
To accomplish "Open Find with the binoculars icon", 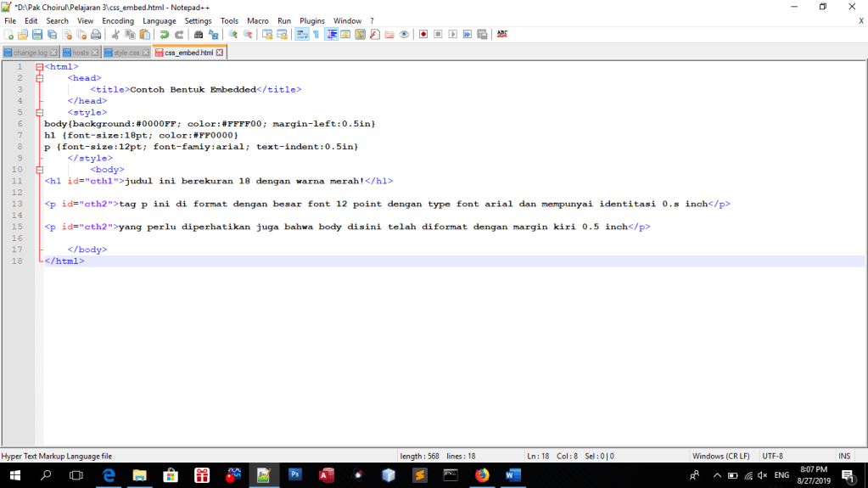I will [x=199, y=35].
